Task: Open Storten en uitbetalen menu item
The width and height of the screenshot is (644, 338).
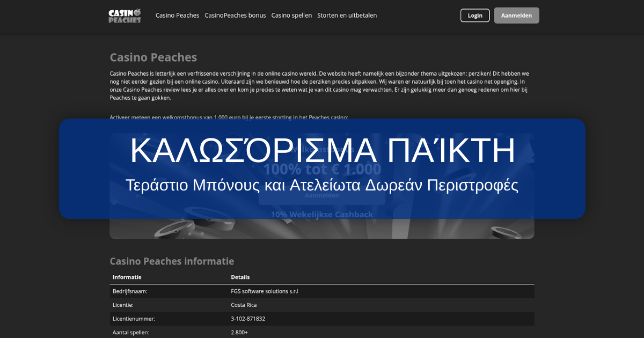Action: click(347, 16)
